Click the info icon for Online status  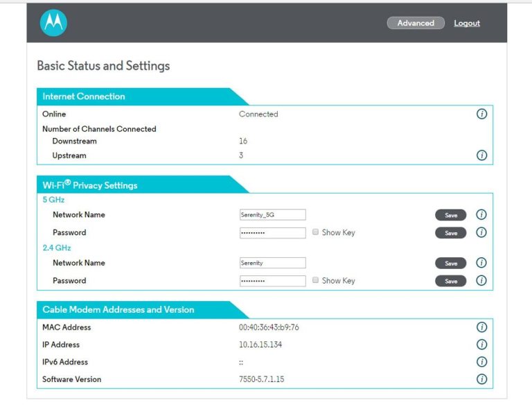point(481,114)
